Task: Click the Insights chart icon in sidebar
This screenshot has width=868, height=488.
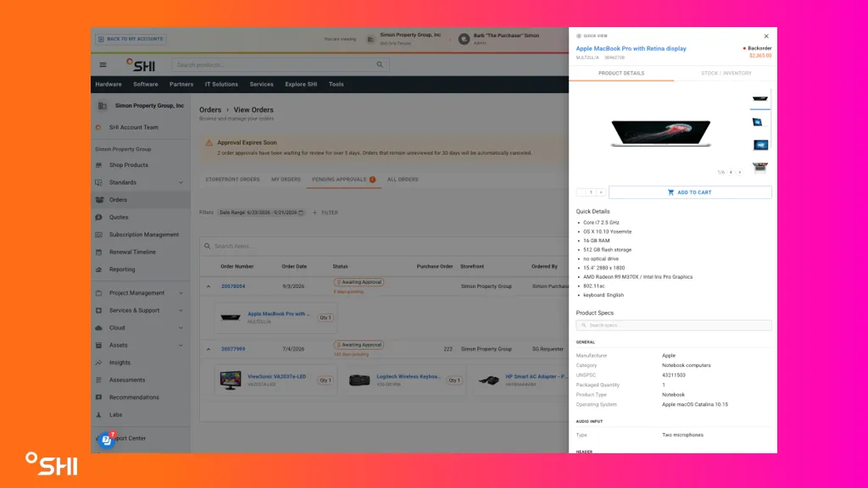Action: click(x=99, y=363)
